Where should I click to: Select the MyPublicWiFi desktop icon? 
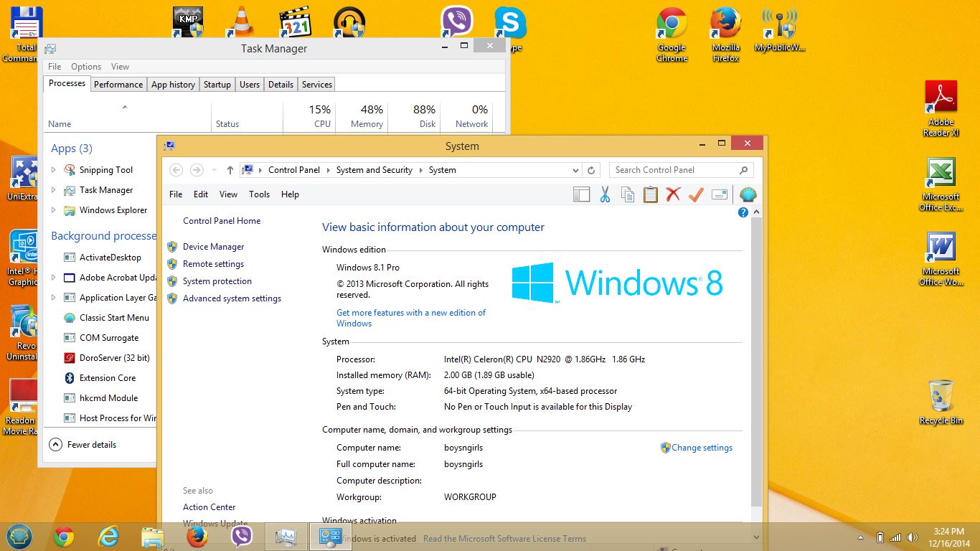tap(780, 30)
